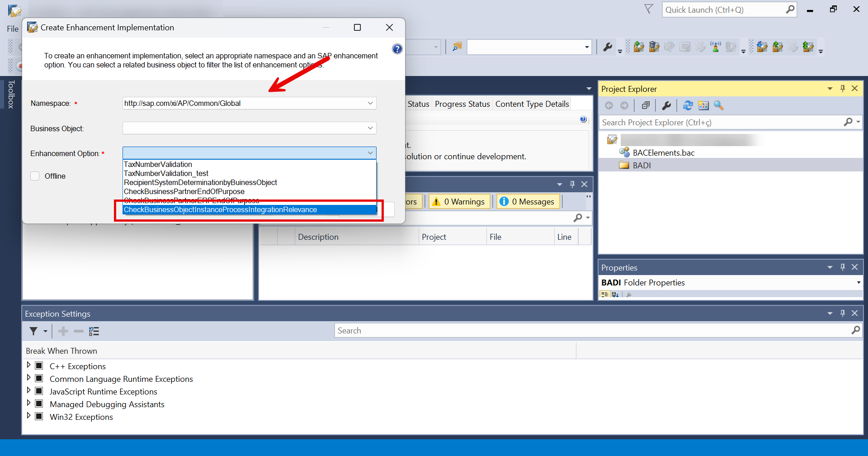Click the single green up-arrow solution icon

tap(778, 47)
